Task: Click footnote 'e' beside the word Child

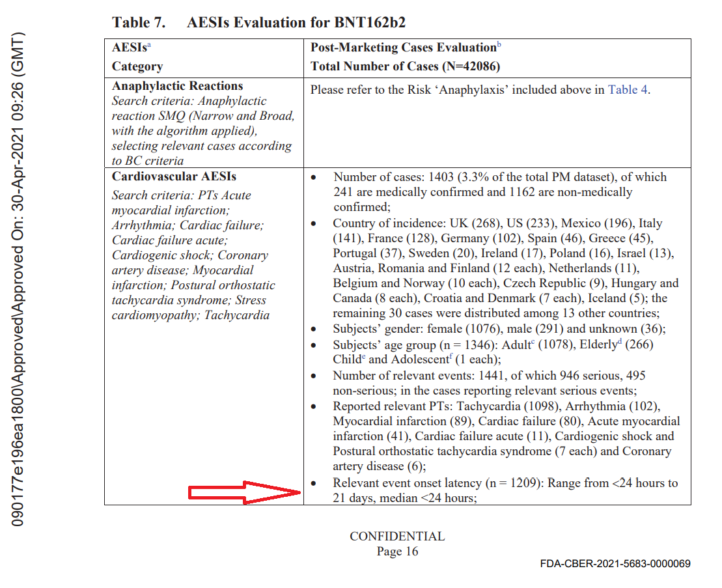Action: pos(364,357)
